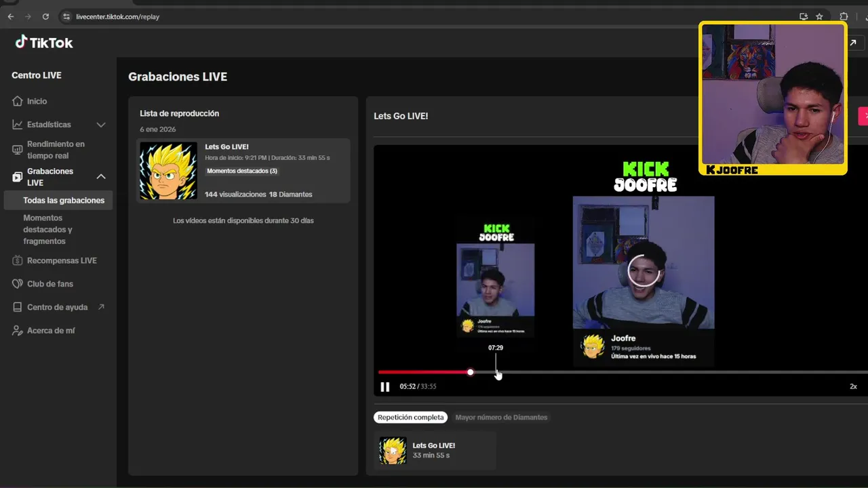Click Lets Go LIVE! title in playlist
Viewport: 868px width, 488px height.
point(227,146)
